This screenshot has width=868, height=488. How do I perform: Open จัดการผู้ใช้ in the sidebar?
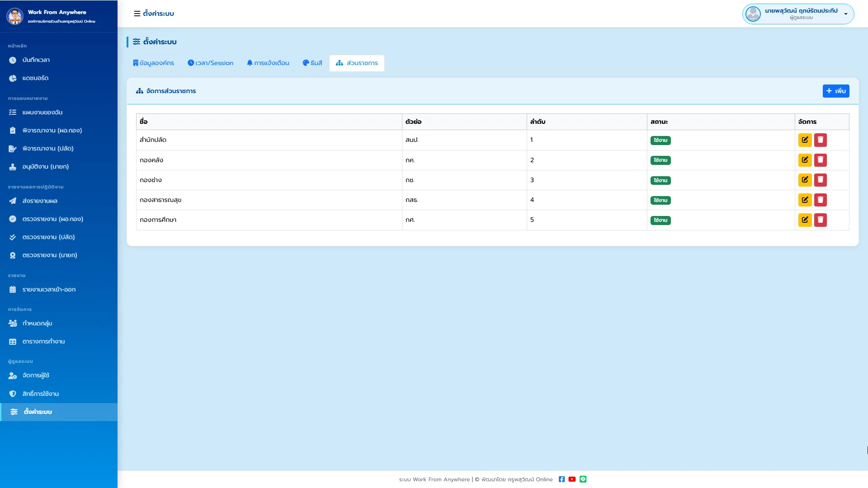point(59,375)
